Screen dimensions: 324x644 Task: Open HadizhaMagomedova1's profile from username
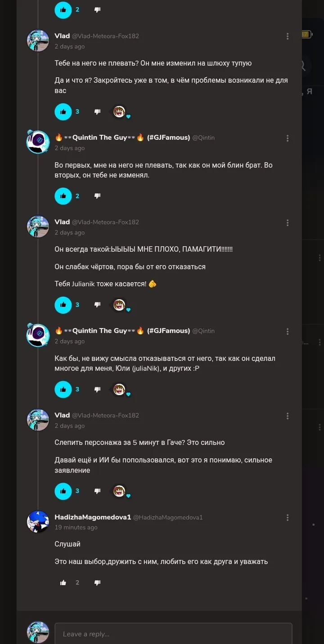[93, 517]
